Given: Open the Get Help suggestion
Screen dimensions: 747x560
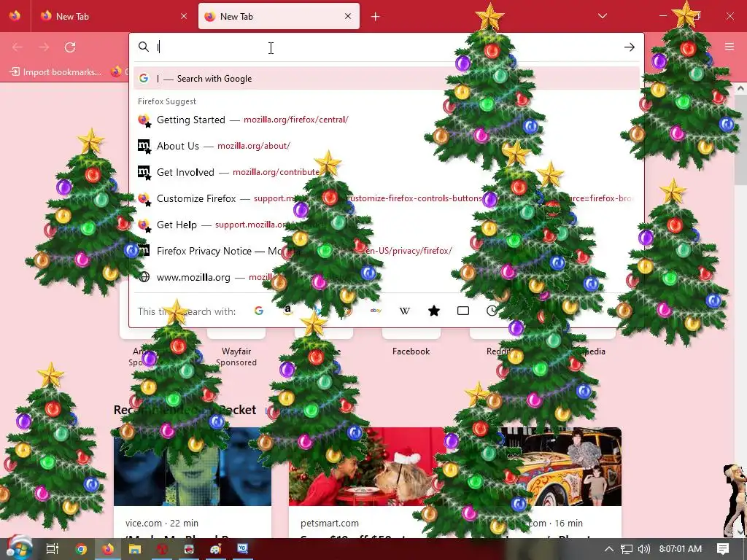Looking at the screenshot, I should point(387,225).
